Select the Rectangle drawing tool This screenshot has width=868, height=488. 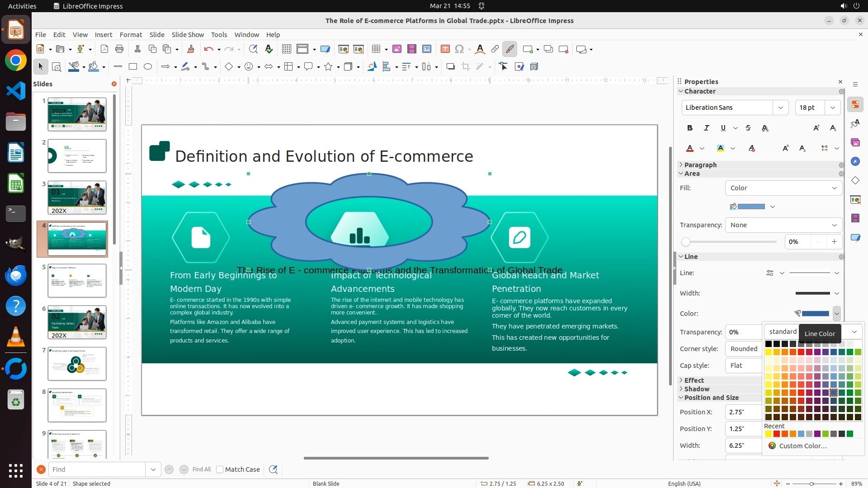coord(133,67)
